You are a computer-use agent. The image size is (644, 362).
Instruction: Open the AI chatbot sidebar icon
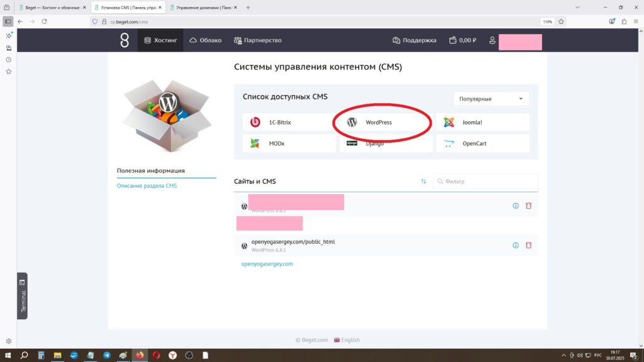coord(9,36)
